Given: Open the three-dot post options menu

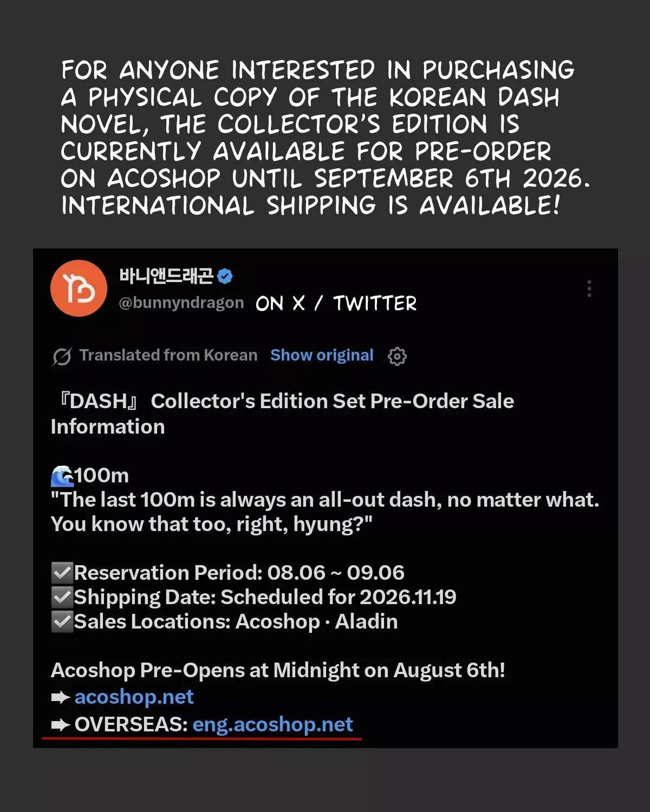Looking at the screenshot, I should coord(589,289).
